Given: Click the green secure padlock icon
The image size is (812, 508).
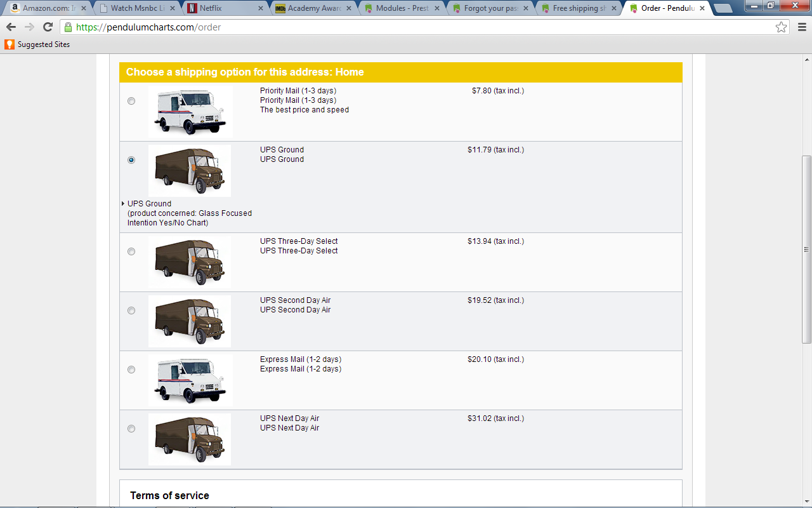Looking at the screenshot, I should click(x=68, y=27).
